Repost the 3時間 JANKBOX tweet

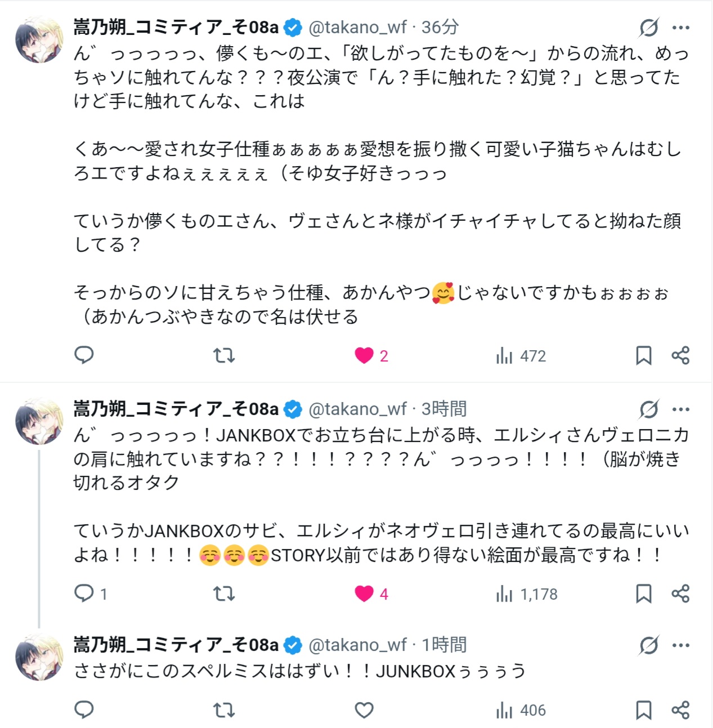coord(223,593)
